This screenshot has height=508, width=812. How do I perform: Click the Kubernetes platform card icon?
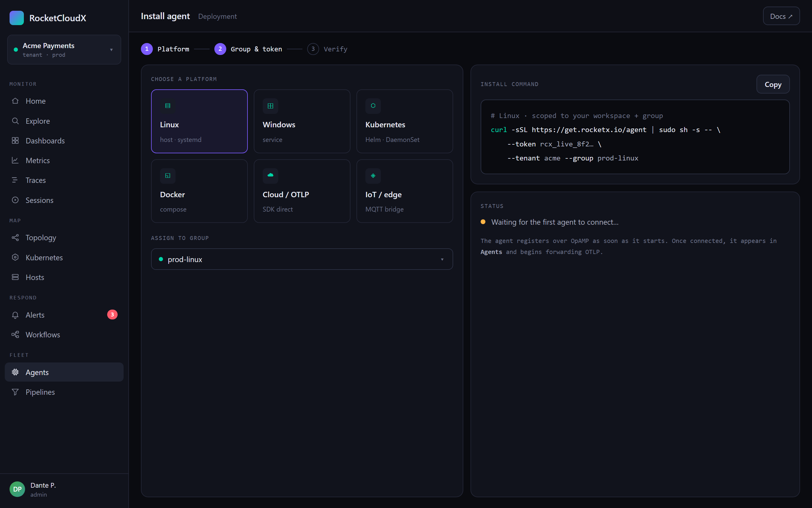(373, 106)
